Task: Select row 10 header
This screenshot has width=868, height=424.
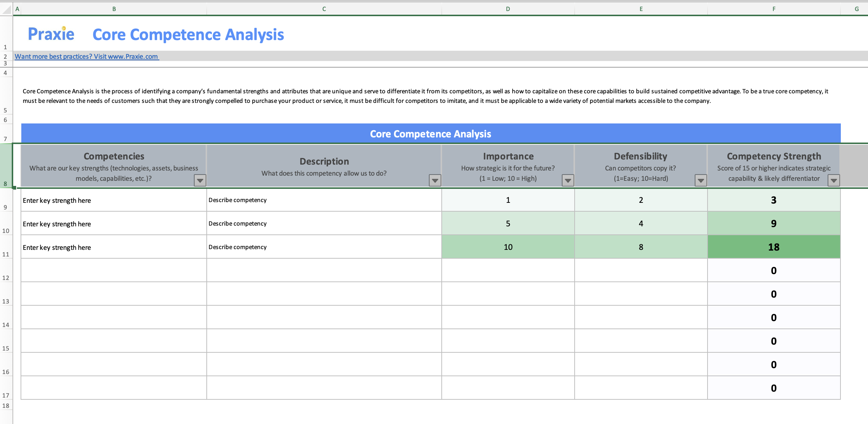Action: click(6, 223)
